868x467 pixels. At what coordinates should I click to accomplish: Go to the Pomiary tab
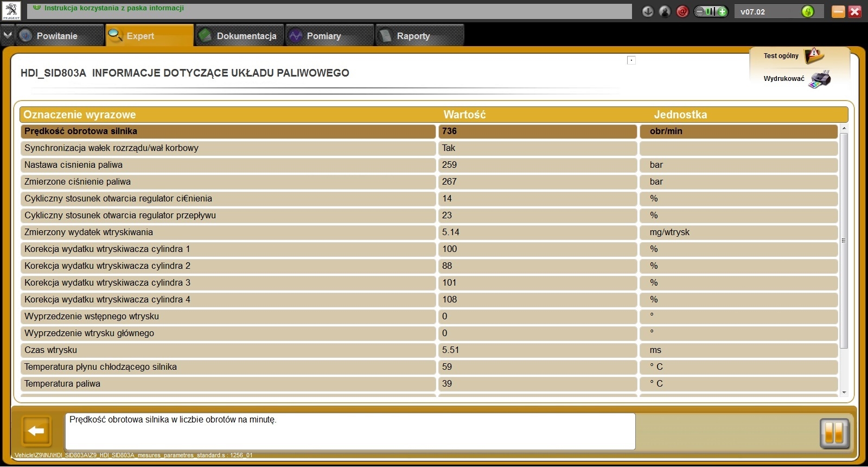click(x=330, y=35)
